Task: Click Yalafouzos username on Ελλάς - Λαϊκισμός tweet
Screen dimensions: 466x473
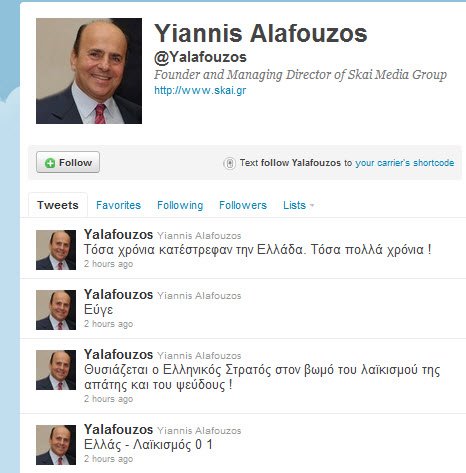Action: tap(118, 429)
